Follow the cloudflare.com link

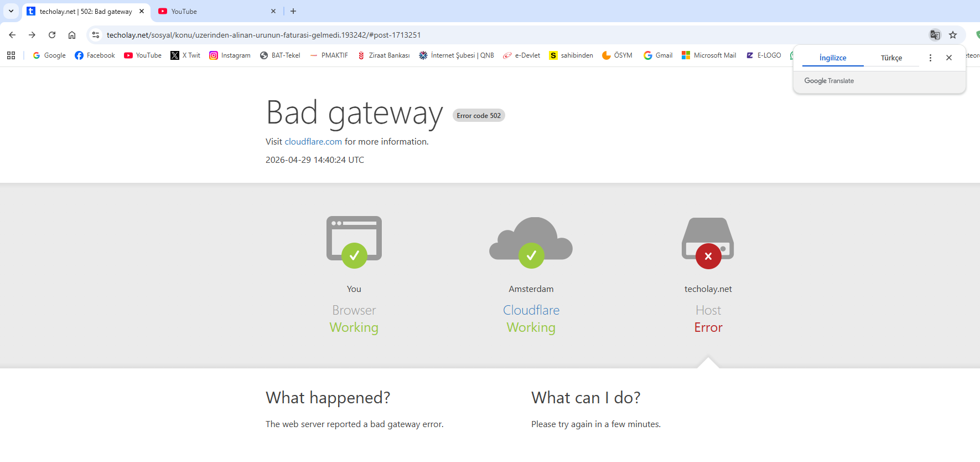click(313, 142)
